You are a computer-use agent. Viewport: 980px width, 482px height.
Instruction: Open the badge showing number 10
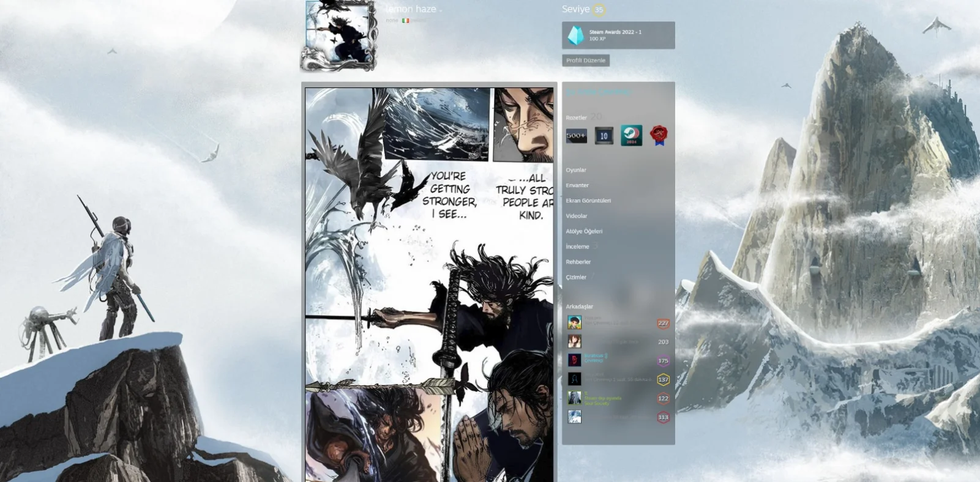604,136
